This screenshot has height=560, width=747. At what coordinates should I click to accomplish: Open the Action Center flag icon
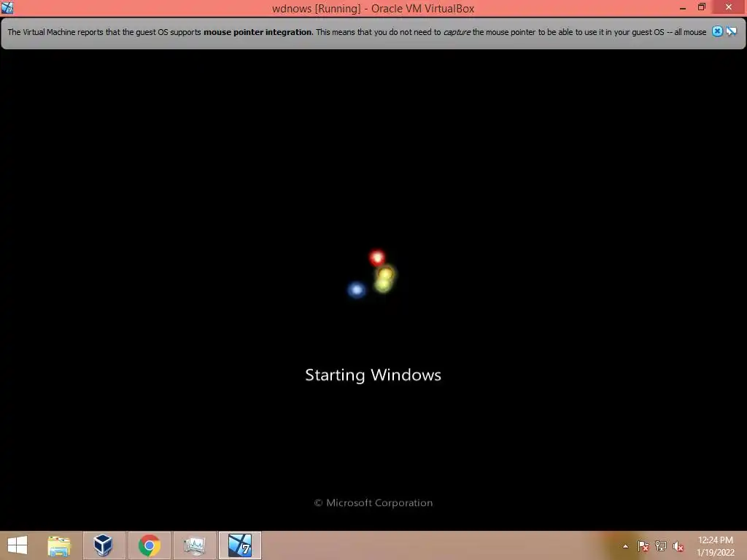click(x=643, y=546)
